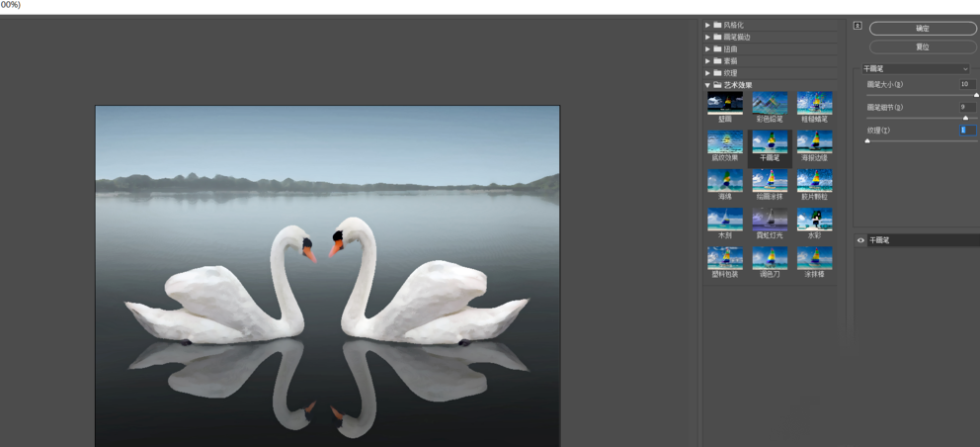Apply the 底纹效果 filter thumbnail
Screen dimensions: 980x447
[724, 141]
